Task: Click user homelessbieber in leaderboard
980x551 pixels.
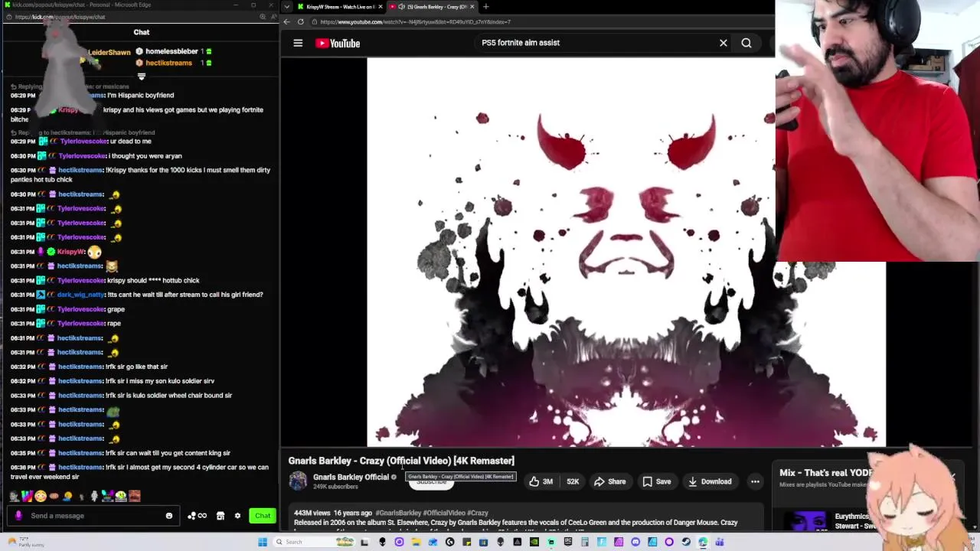Action: coord(171,51)
